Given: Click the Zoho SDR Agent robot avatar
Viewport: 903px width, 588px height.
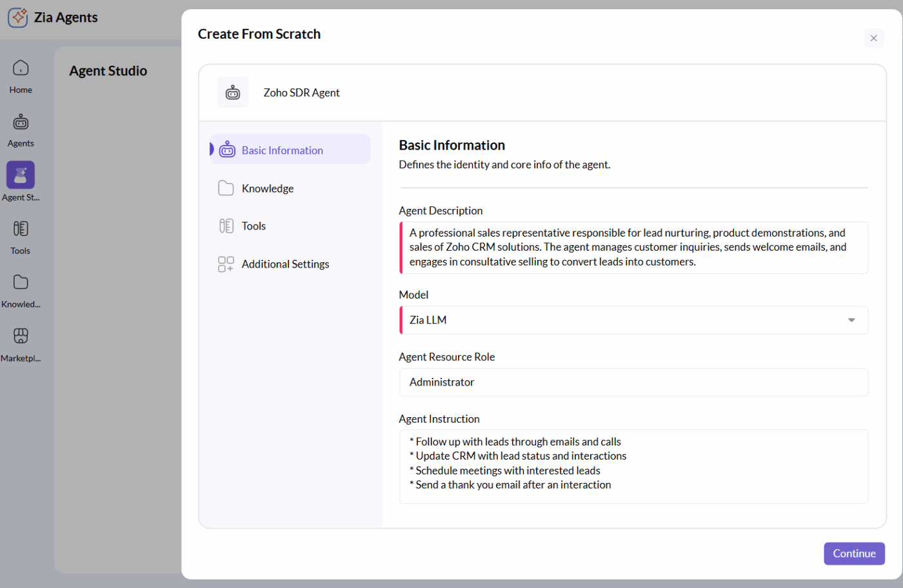Looking at the screenshot, I should pos(233,92).
